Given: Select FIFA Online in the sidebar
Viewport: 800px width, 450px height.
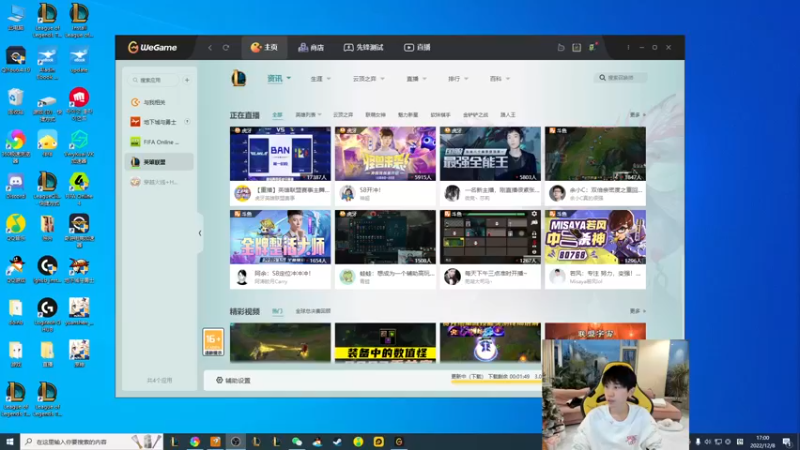Looking at the screenshot, I should point(159,142).
